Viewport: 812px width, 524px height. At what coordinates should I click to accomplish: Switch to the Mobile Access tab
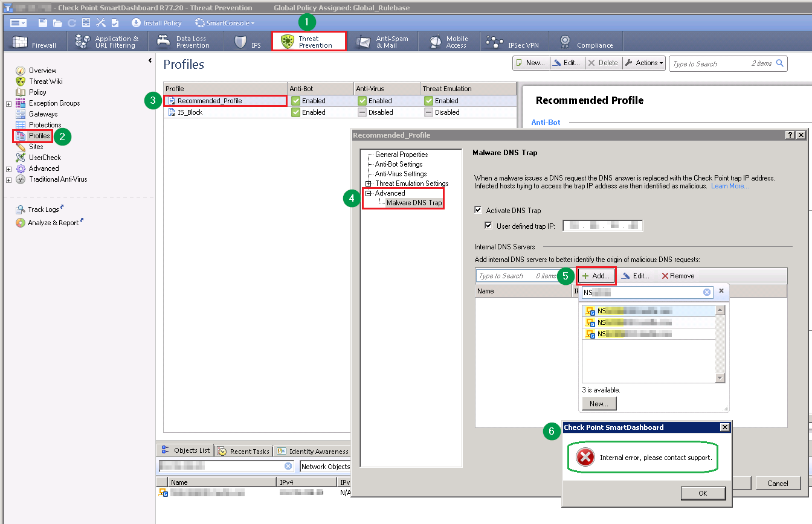449,42
